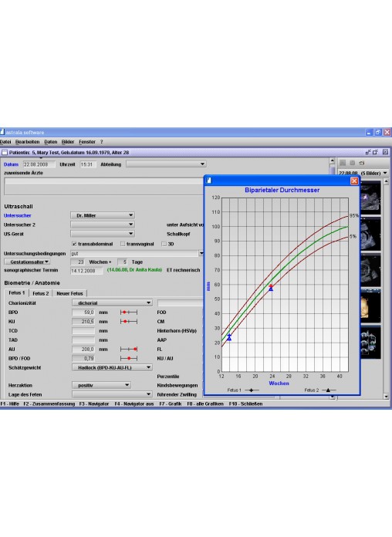This screenshot has width=392, height=537.
Task: Click the AU percentile range indicator
Action: [x=129, y=349]
